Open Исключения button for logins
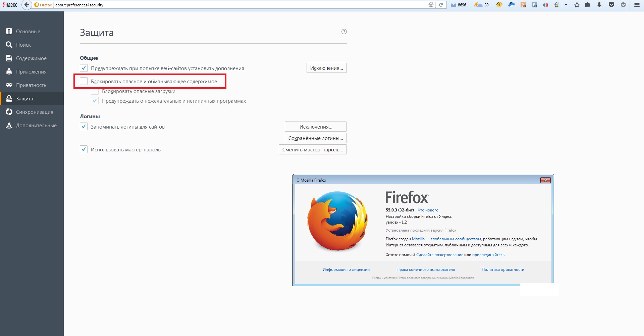This screenshot has width=644, height=336. pos(316,127)
